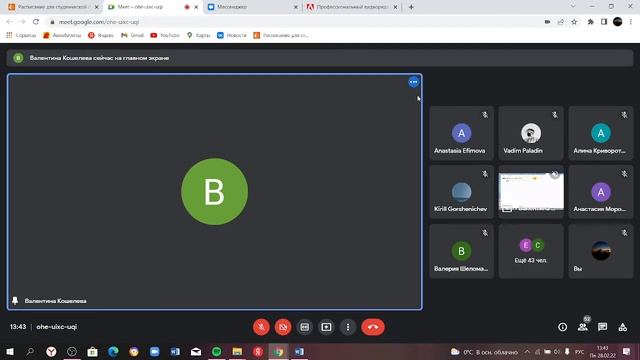Click the meeting code ohe-uixc-uqi
640x360 pixels.
point(56,327)
